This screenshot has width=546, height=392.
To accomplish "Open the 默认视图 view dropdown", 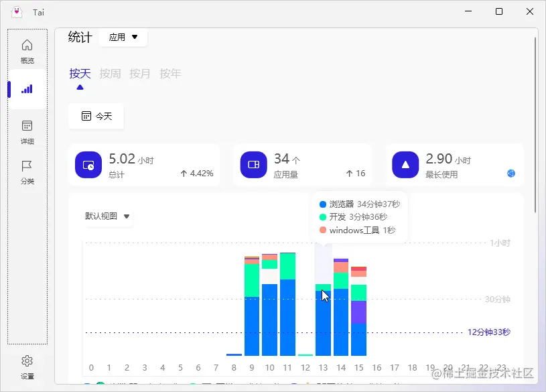I will [107, 216].
